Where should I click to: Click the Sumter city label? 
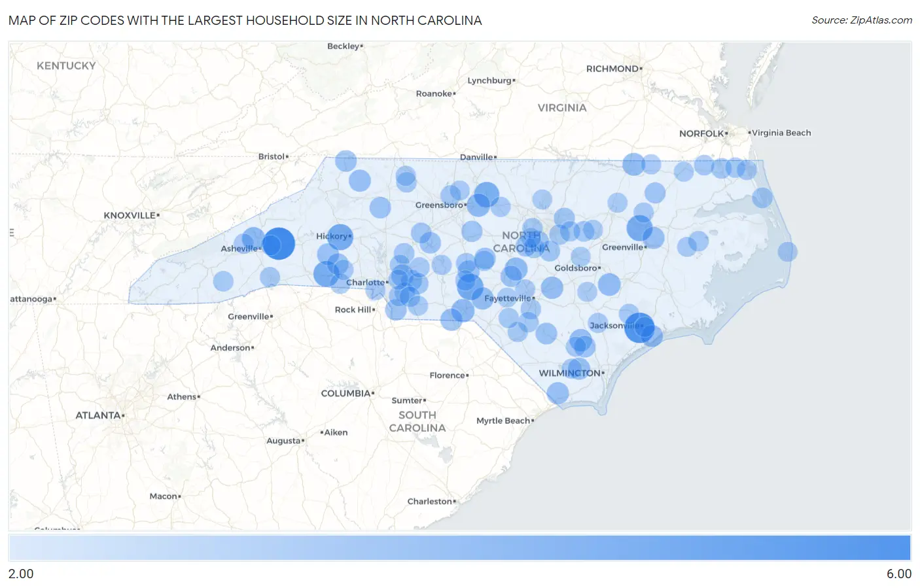pyautogui.click(x=407, y=400)
